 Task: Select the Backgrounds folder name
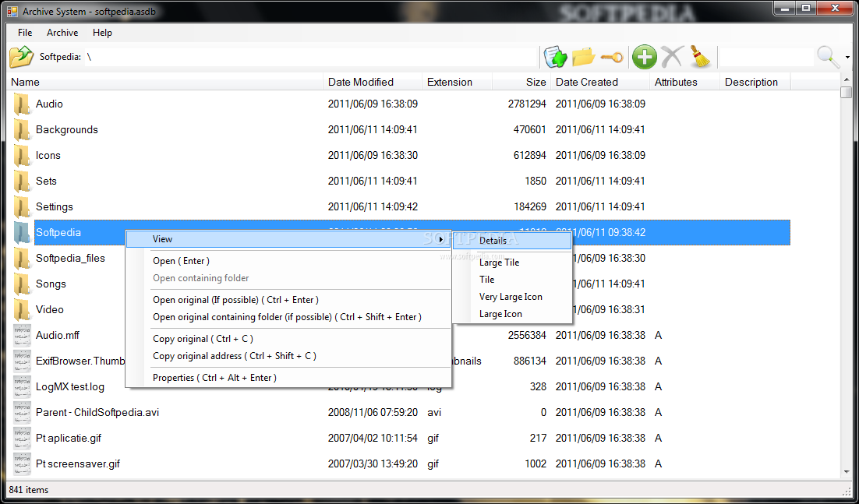pos(67,129)
